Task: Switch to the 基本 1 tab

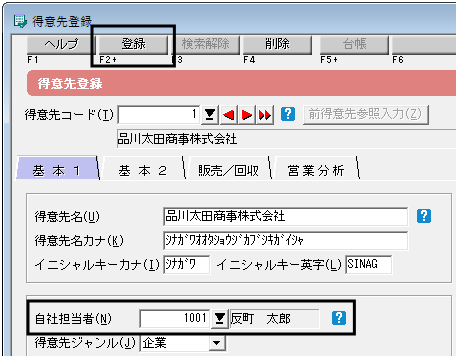Action: 57,168
